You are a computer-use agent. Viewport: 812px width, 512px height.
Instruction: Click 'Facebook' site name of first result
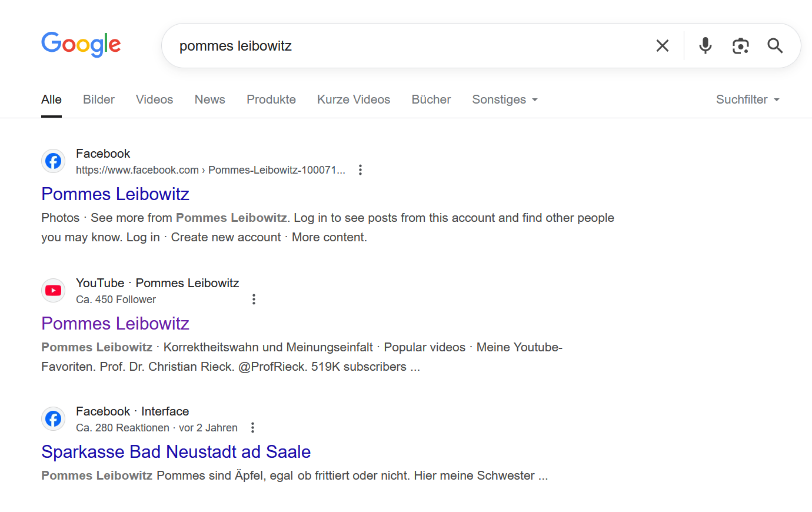(x=103, y=154)
